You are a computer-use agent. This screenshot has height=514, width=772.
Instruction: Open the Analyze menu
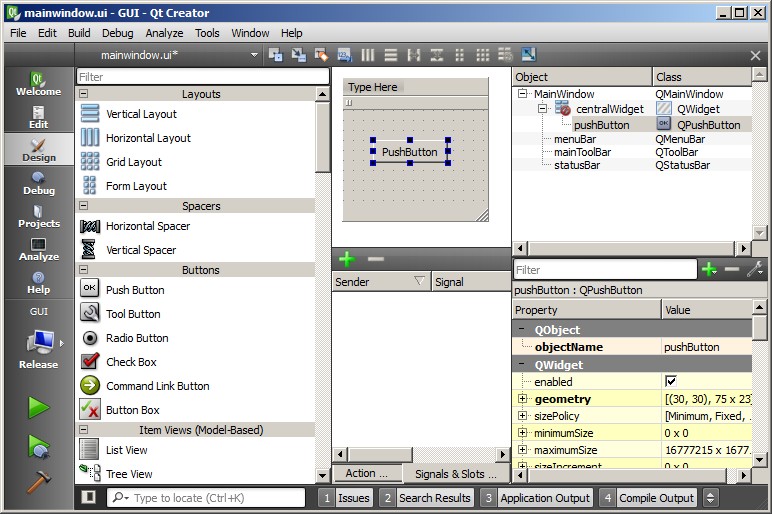pos(164,33)
